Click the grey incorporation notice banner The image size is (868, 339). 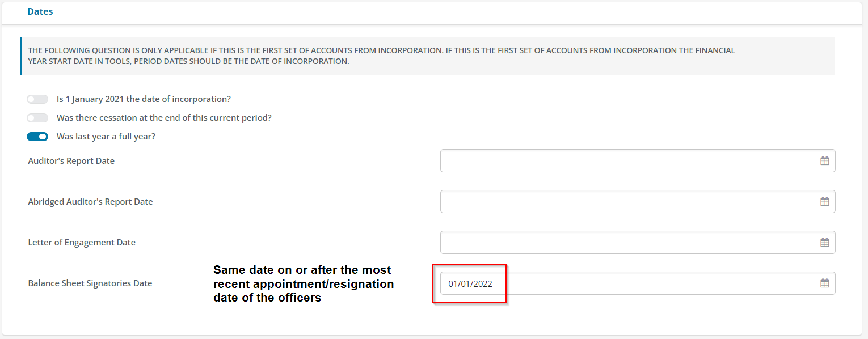point(427,56)
